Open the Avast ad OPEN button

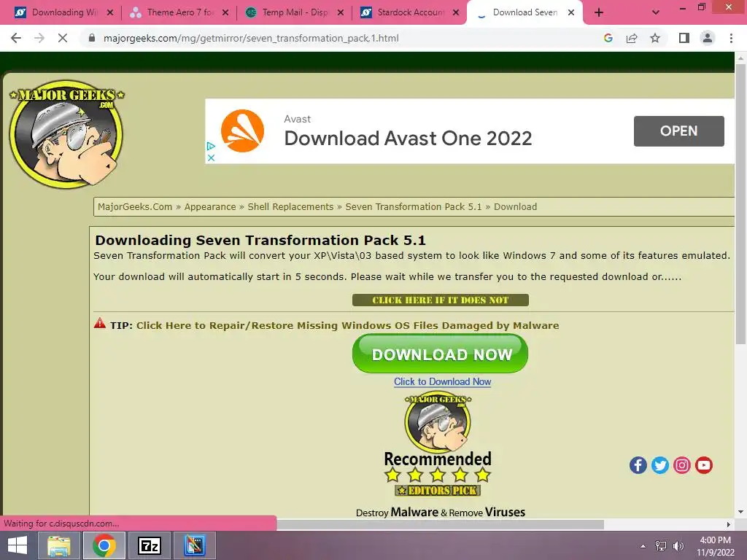(x=679, y=131)
